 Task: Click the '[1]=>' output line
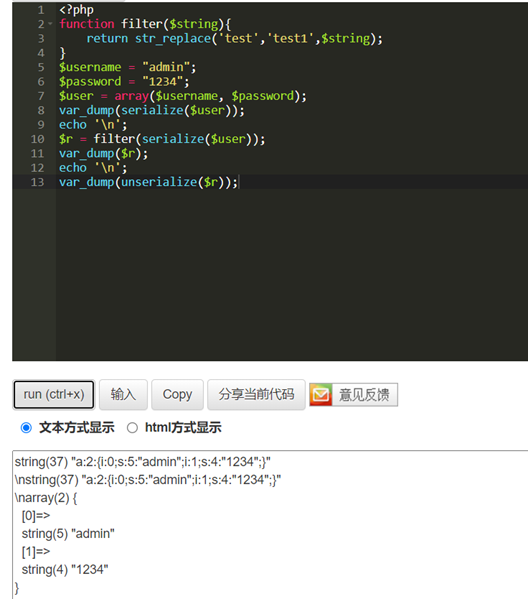coord(36,552)
